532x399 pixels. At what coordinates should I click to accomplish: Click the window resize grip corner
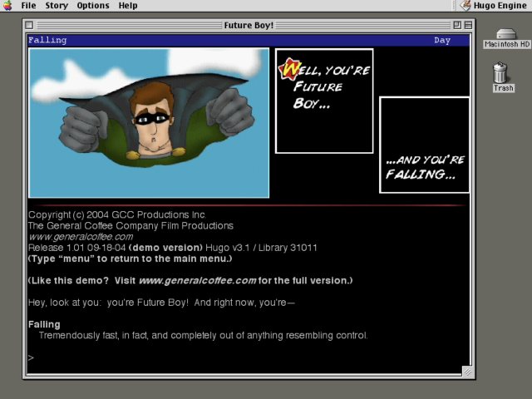pos(467,372)
